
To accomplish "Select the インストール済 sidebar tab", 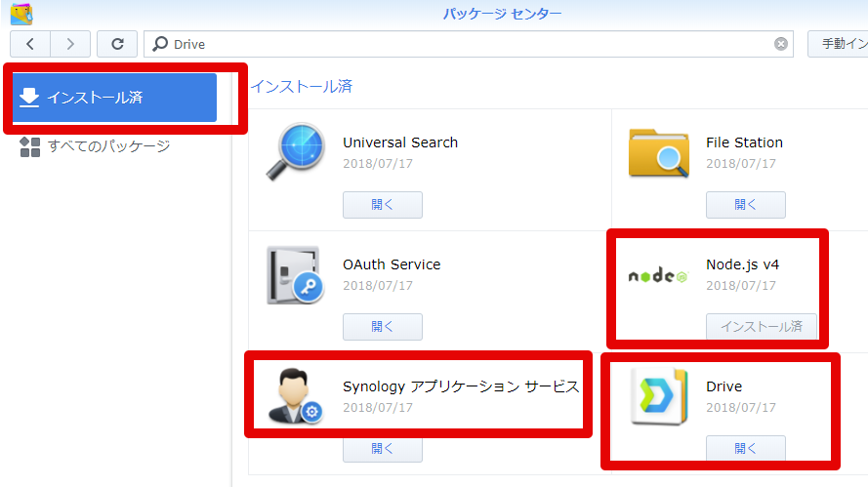I will click(114, 98).
